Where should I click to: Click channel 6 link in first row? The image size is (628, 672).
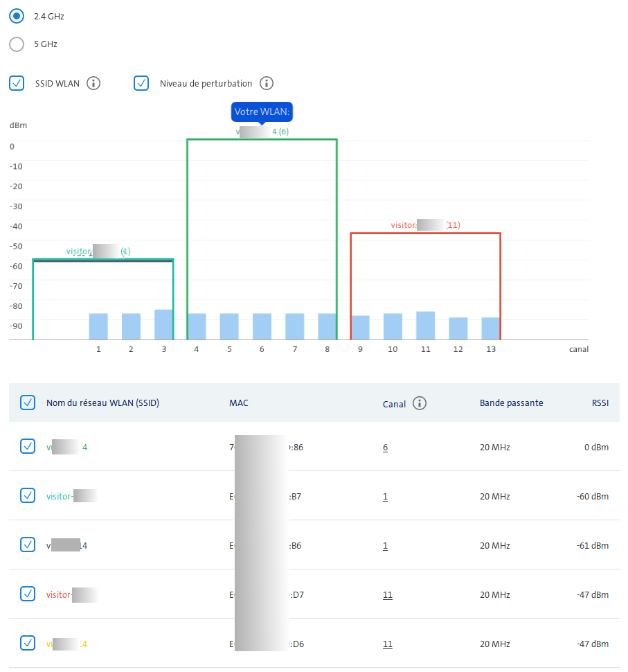coord(385,448)
